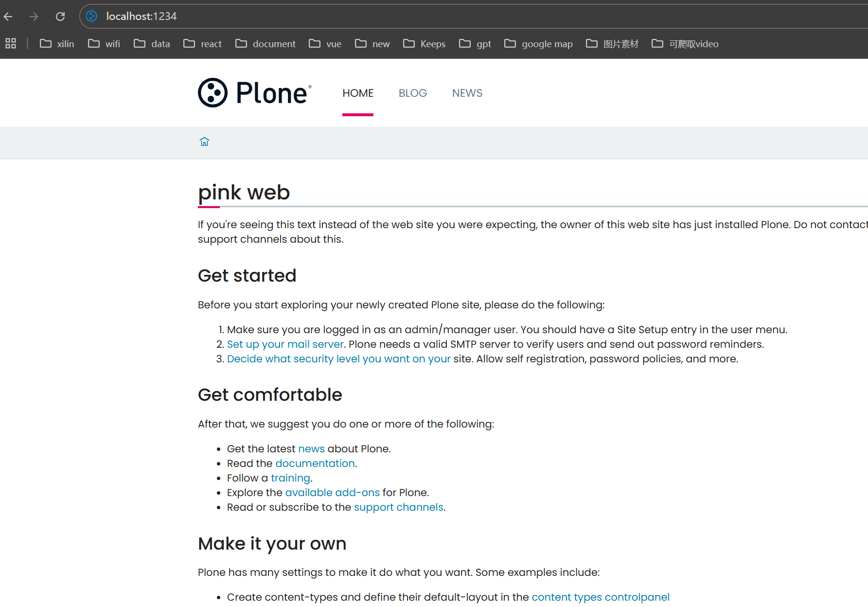
Task: Open the google map bookmark folder
Action: (x=538, y=44)
